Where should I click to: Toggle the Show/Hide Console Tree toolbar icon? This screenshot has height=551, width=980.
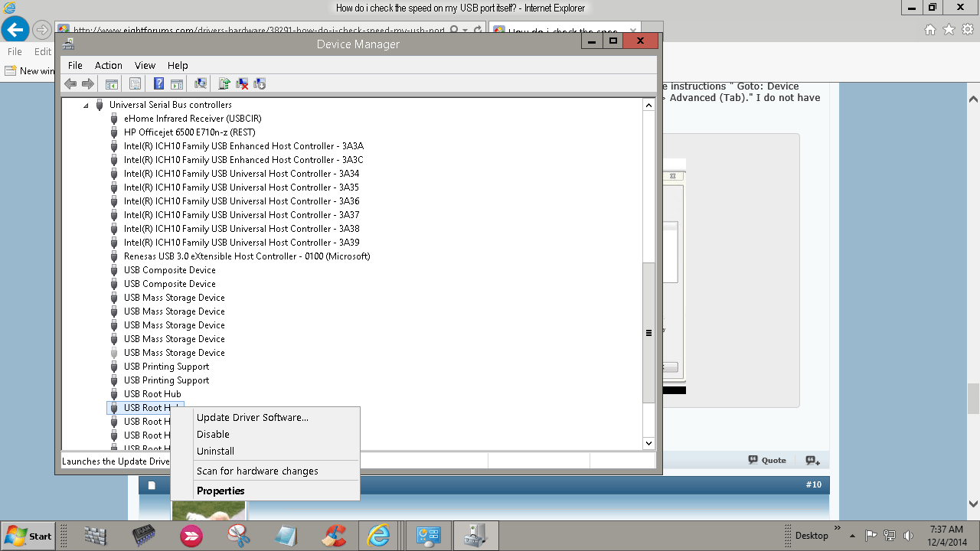point(112,83)
